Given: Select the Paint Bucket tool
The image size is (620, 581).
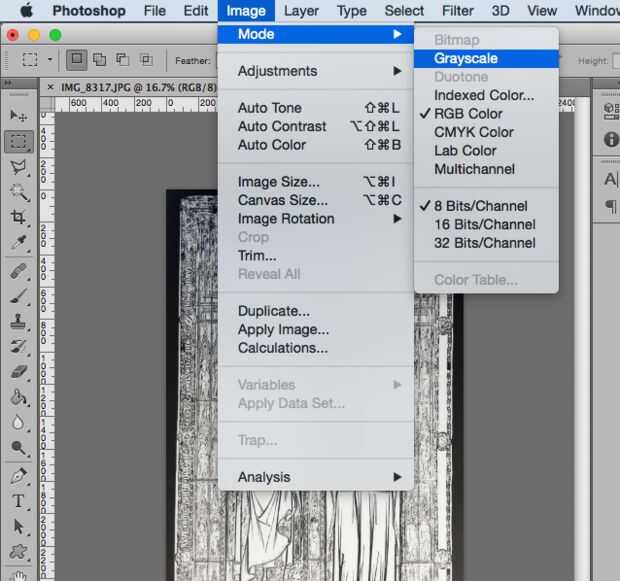Looking at the screenshot, I should pos(19,397).
